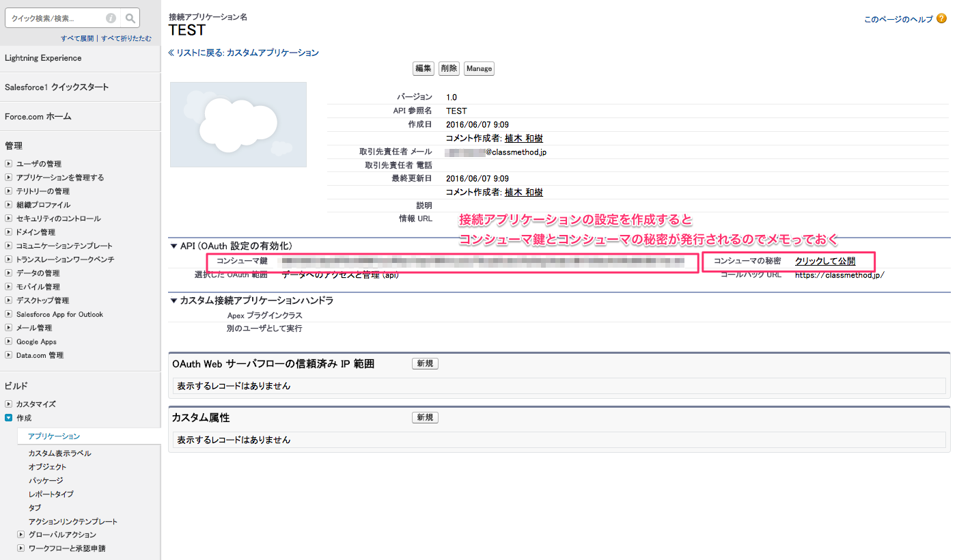Click the 編集 button

click(x=423, y=68)
